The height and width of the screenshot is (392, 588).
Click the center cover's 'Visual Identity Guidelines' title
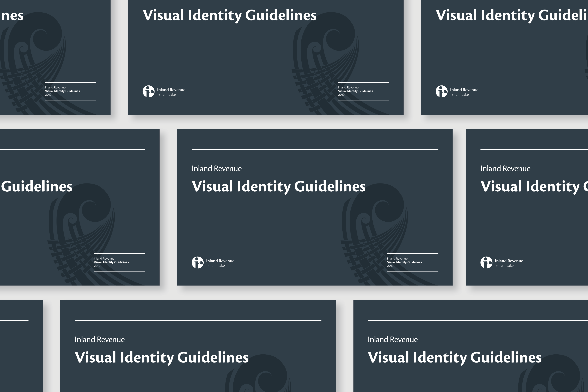278,186
